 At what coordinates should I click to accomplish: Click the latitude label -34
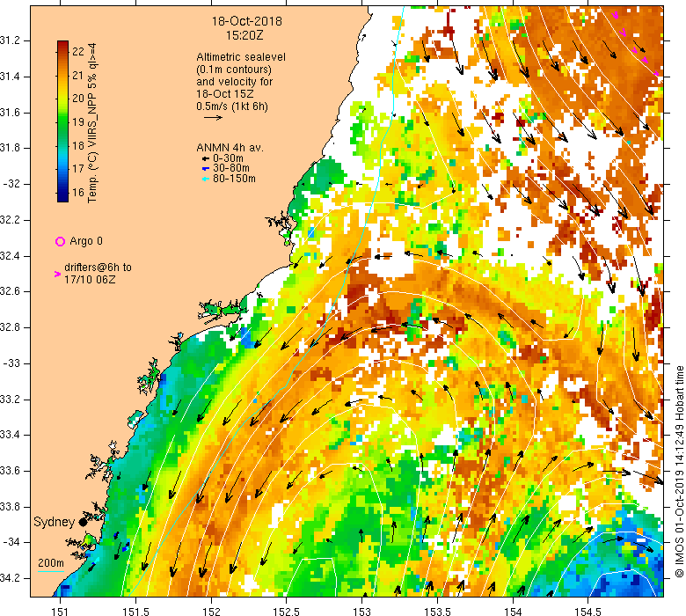pyautogui.click(x=11, y=542)
